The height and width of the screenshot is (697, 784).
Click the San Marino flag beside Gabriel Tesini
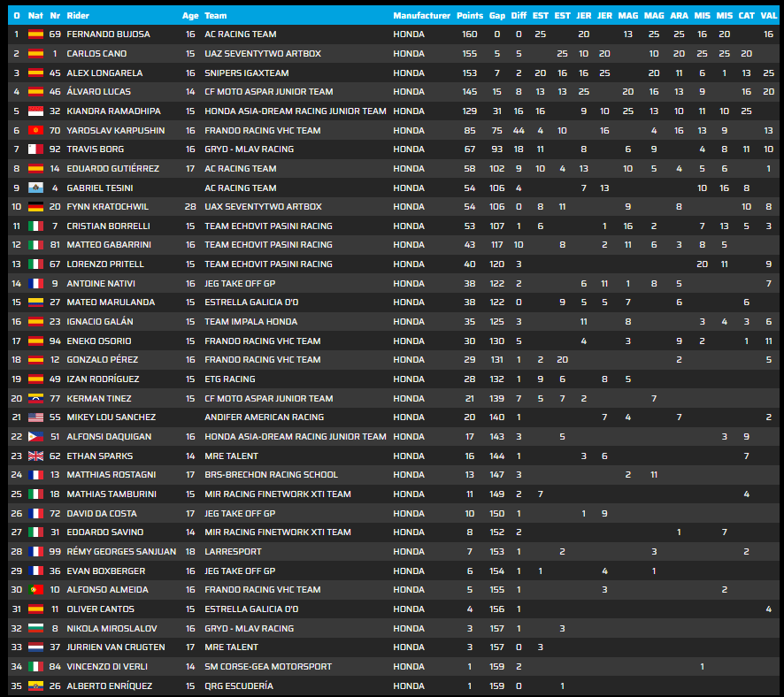point(35,188)
